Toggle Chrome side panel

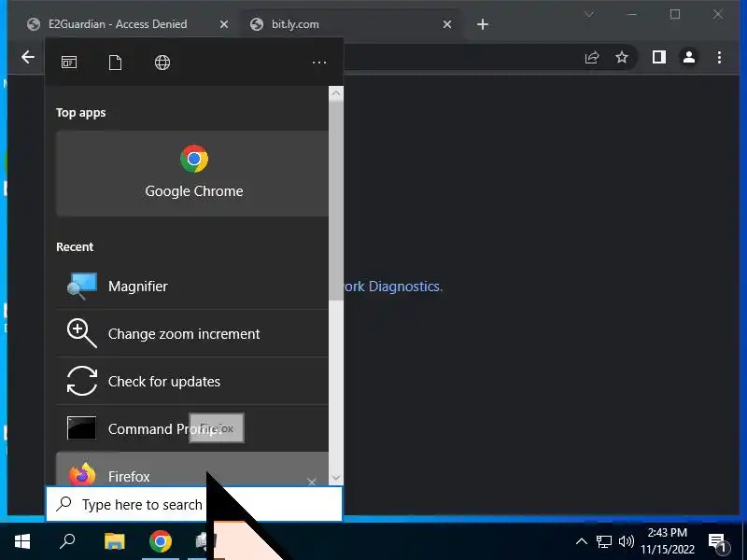click(x=659, y=58)
